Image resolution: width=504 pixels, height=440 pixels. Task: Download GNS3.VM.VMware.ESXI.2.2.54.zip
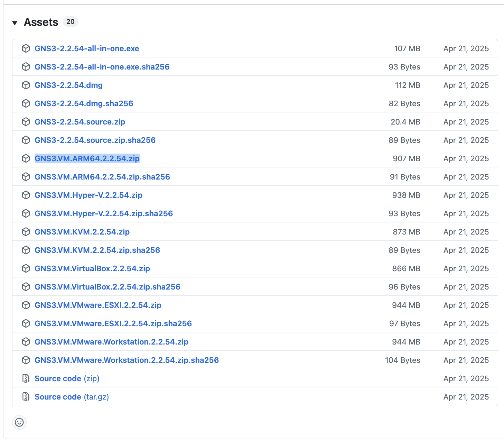coord(98,305)
